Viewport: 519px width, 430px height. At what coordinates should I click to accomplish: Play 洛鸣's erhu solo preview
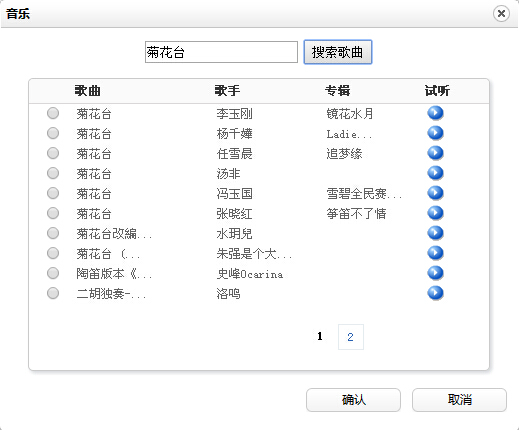(435, 293)
